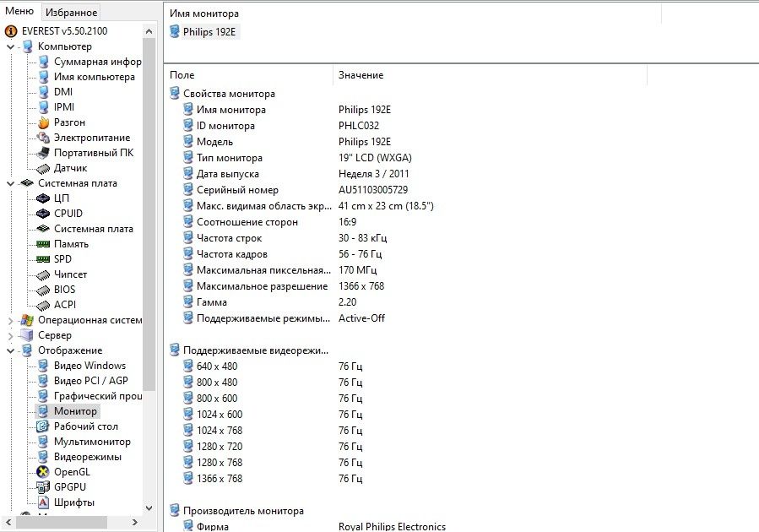Click the Имя монитора column header
This screenshot has width=759, height=532.
click(412, 14)
